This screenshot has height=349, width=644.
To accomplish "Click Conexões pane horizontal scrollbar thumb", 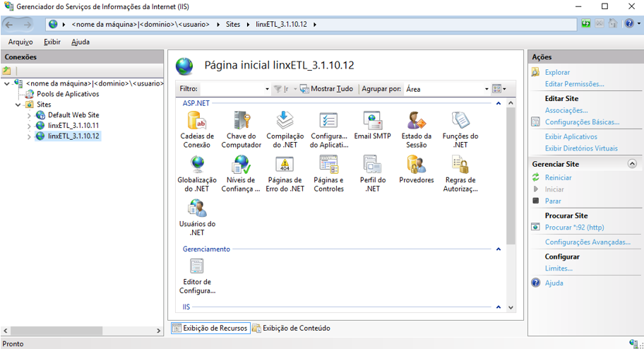I will click(x=56, y=331).
